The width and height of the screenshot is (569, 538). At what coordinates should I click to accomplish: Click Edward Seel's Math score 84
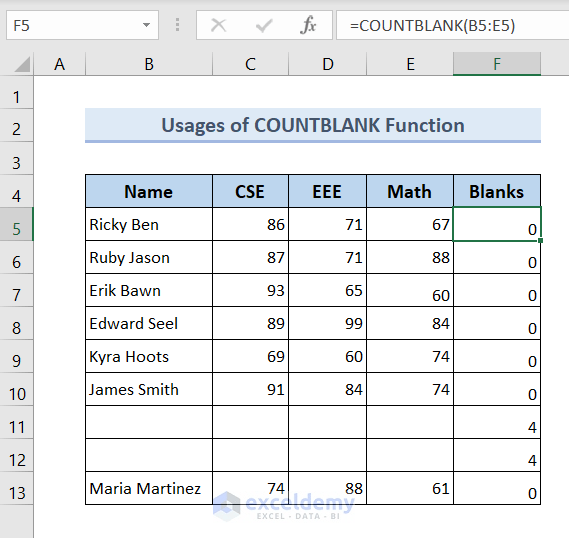point(410,323)
